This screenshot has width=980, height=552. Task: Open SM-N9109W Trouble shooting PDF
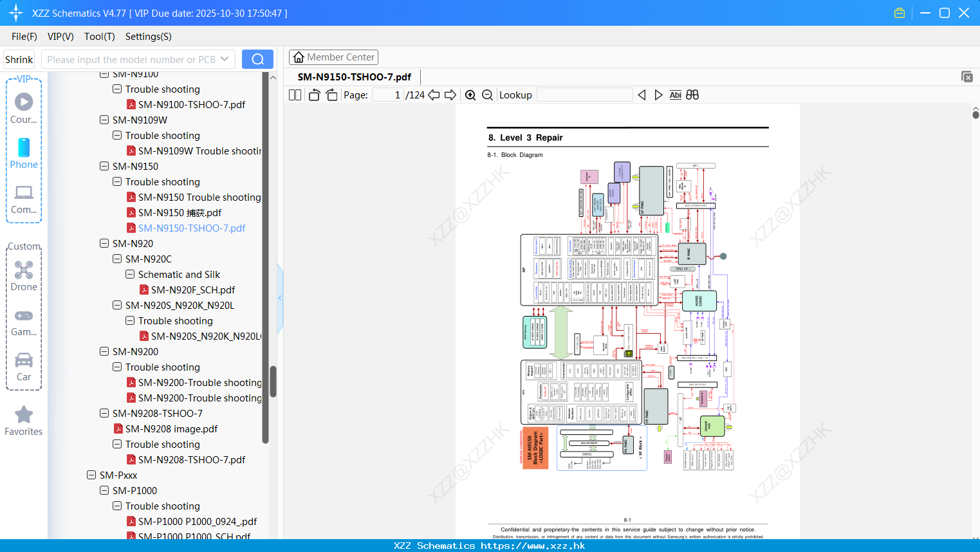point(199,151)
